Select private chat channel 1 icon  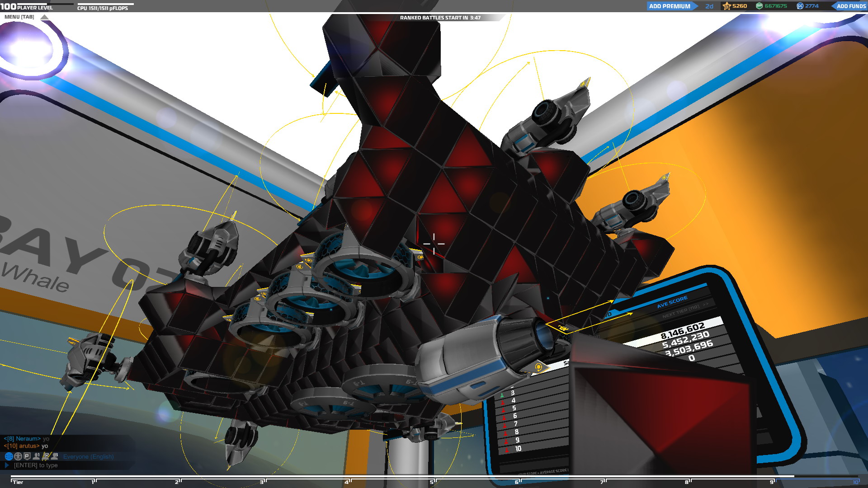click(x=36, y=456)
